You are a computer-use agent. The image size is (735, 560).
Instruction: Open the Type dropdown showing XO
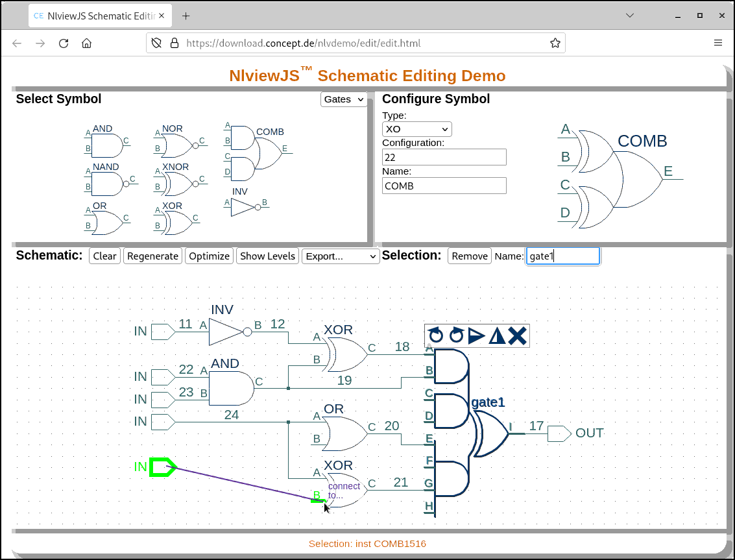(x=416, y=128)
